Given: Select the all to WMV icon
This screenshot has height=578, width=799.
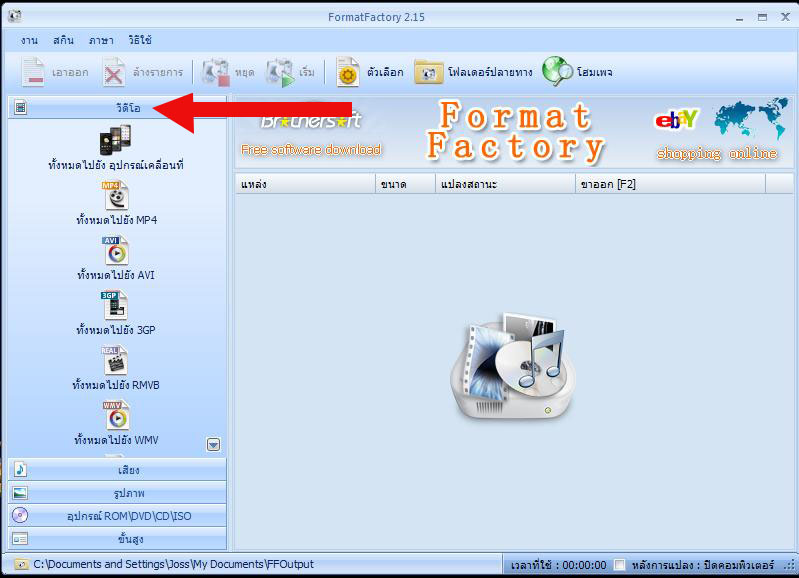Looking at the screenshot, I should coord(116,416).
